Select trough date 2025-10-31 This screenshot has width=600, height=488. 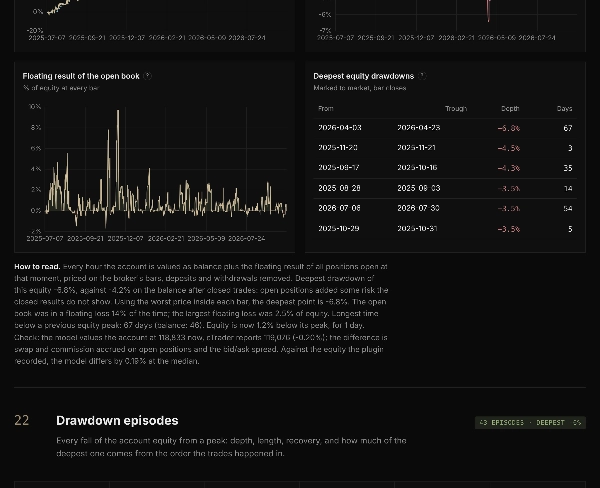417,228
